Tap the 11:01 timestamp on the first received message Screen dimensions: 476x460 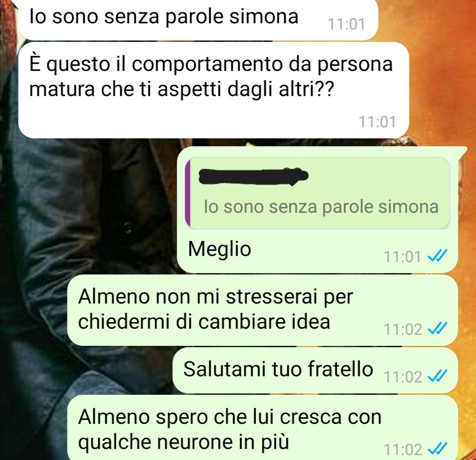pyautogui.click(x=346, y=24)
